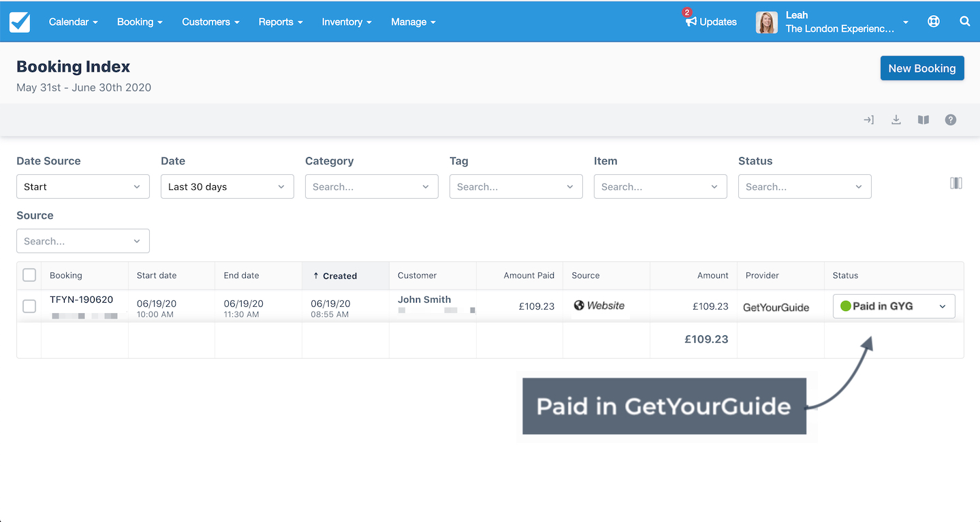Click the import arrow icon
The height and width of the screenshot is (522, 980).
[868, 120]
